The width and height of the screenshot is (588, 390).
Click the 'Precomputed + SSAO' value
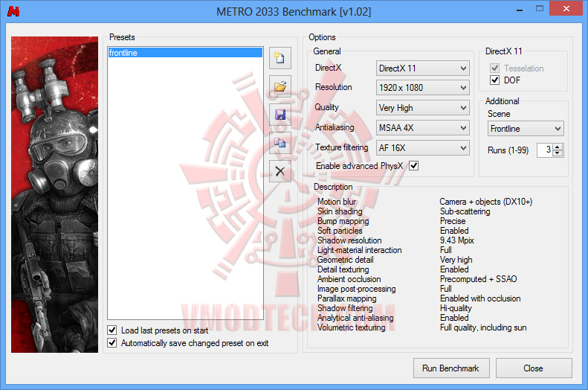point(478,279)
